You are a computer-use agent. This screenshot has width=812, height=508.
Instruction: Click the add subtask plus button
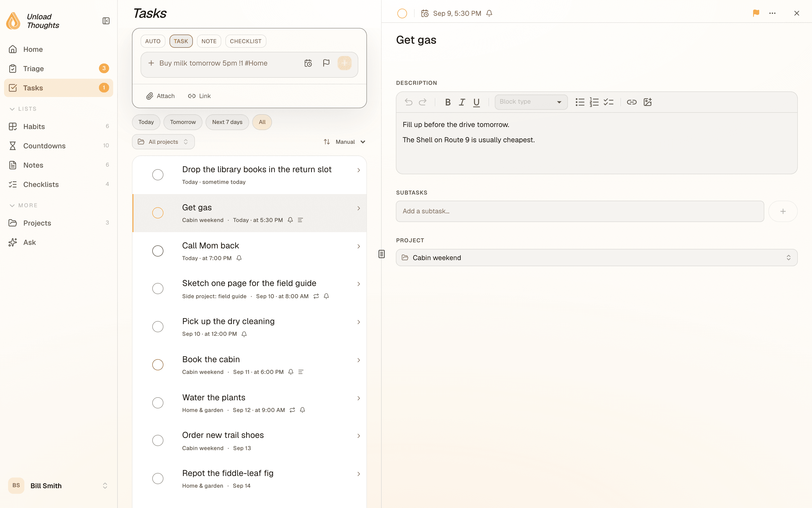783,211
